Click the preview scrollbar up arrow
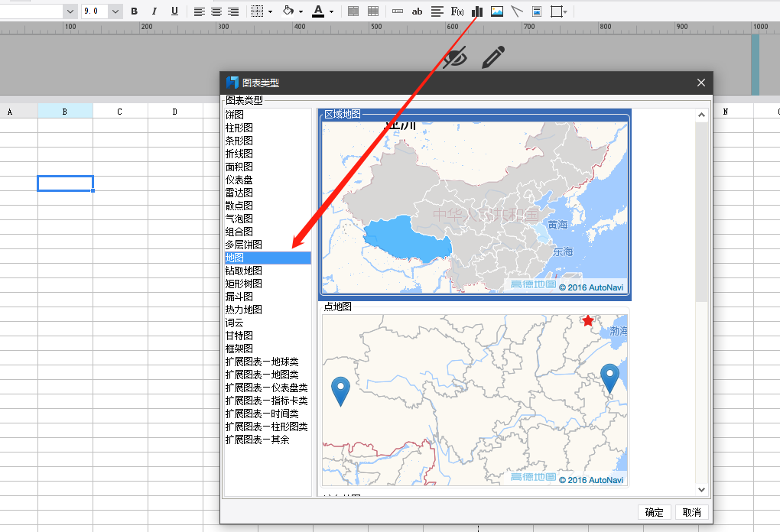 pos(701,115)
